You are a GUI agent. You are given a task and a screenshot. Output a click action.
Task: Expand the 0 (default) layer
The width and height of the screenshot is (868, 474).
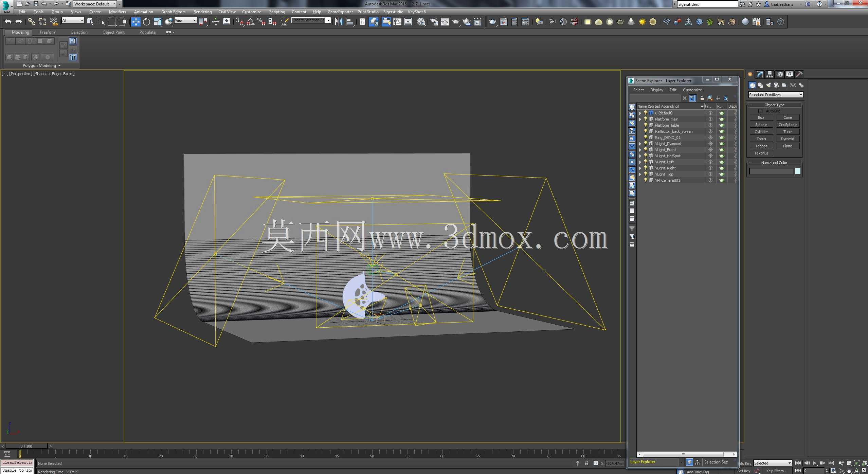640,113
